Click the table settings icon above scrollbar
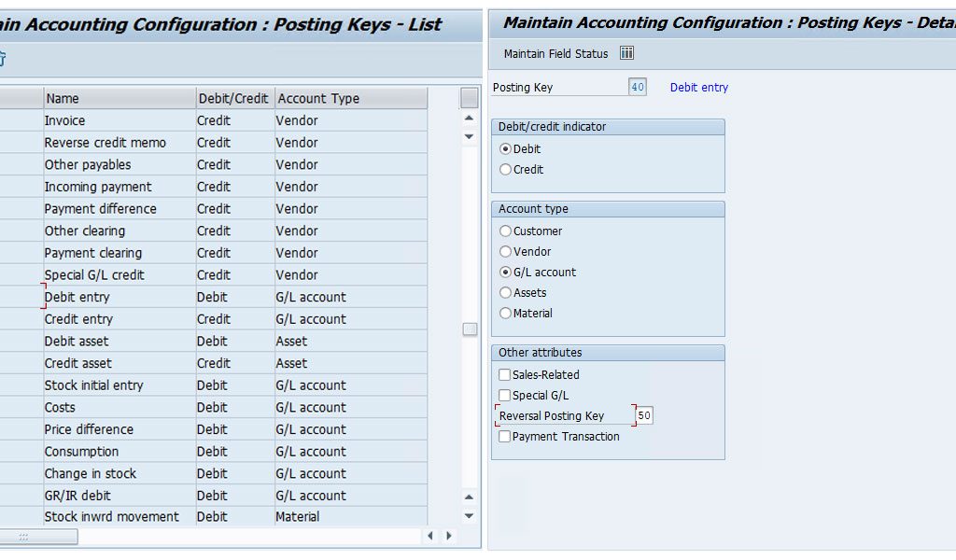956x560 pixels. pos(470,98)
